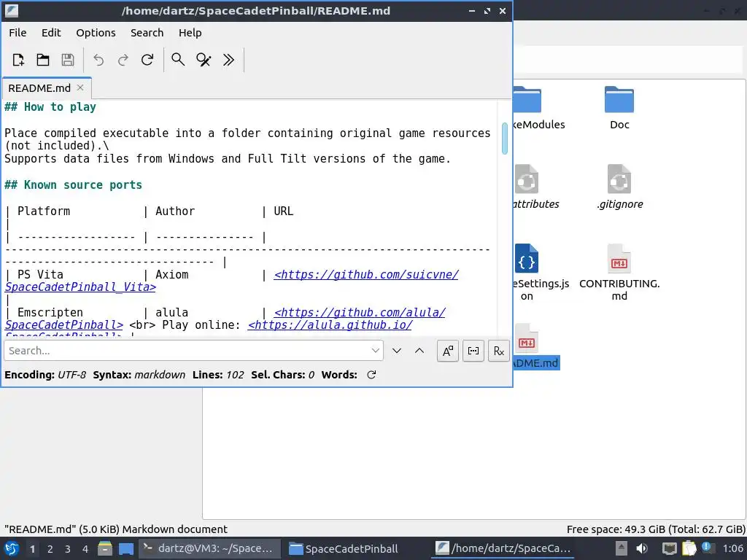Screen dimensions: 747x560
Task: Refresh the word count icon
Action: (371, 375)
